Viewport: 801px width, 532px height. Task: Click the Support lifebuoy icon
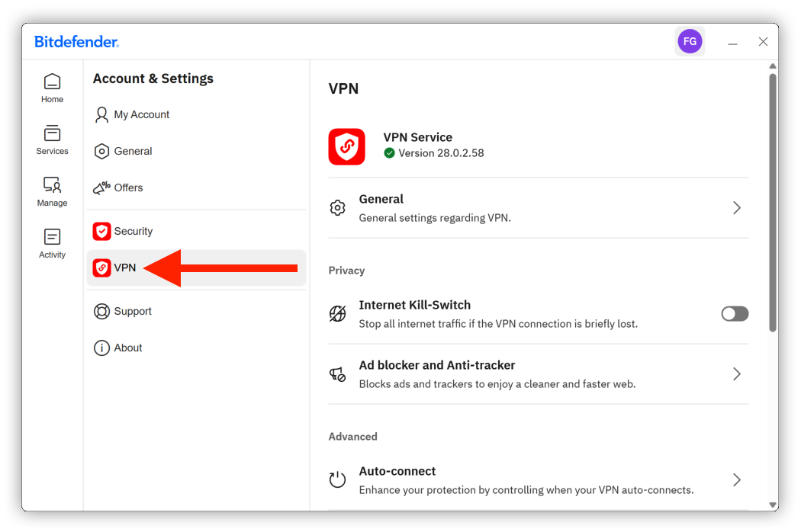click(101, 311)
